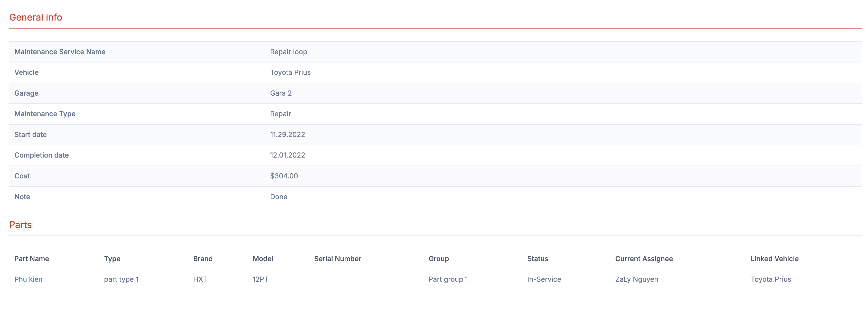Click the Part group 1 cell

[x=448, y=279]
